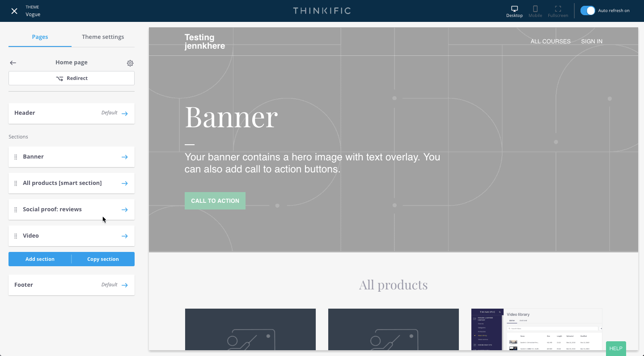Click the Copy section button
The image size is (644, 356).
click(x=103, y=259)
